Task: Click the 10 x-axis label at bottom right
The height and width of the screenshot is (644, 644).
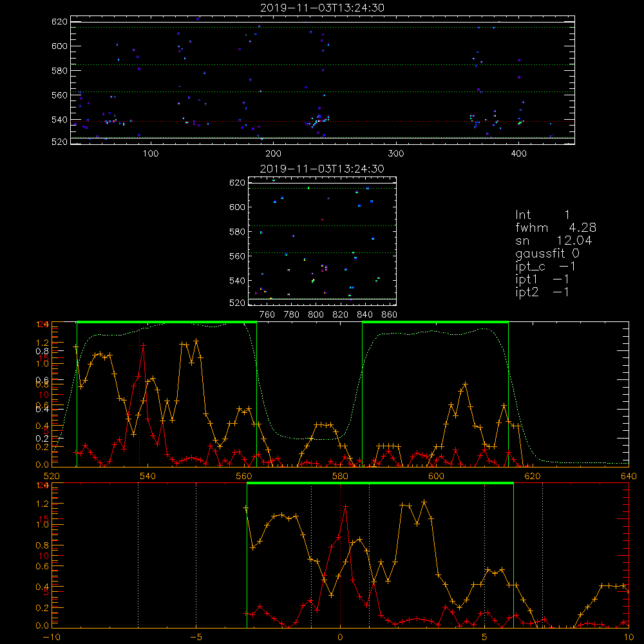Action: (629, 637)
